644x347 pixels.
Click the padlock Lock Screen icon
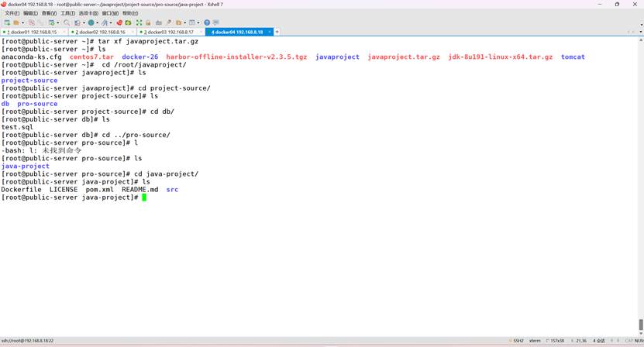(x=148, y=22)
